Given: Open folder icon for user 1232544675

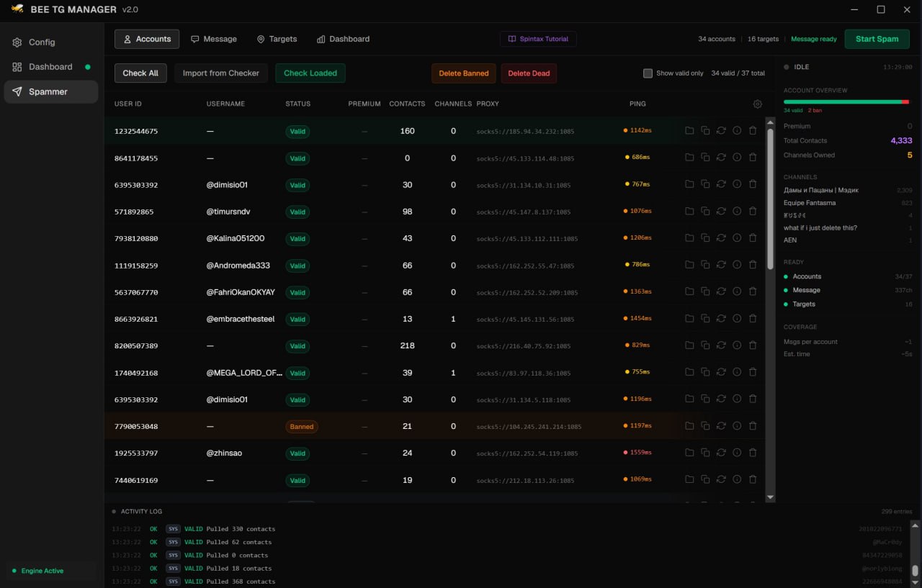Looking at the screenshot, I should pos(689,131).
